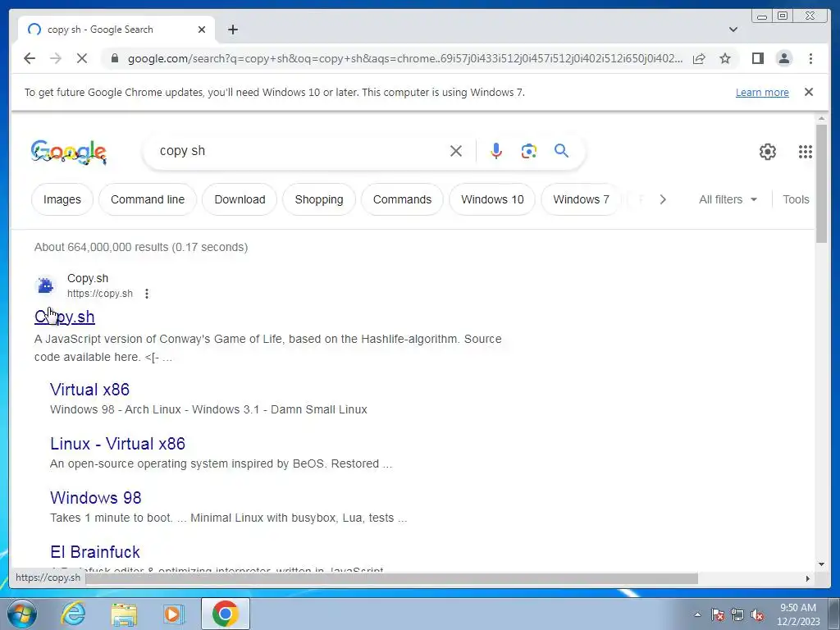The height and width of the screenshot is (630, 840).
Task: Open the Windows Start menu
Action: (x=21, y=614)
